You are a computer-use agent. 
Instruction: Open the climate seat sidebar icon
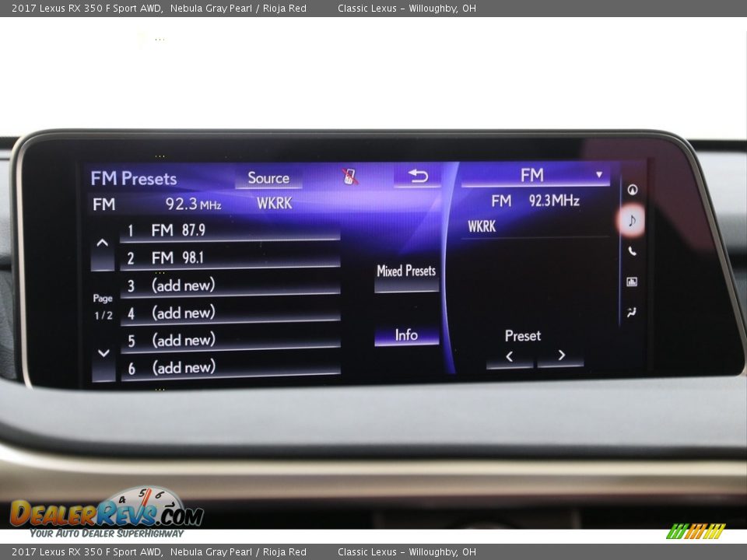click(632, 313)
